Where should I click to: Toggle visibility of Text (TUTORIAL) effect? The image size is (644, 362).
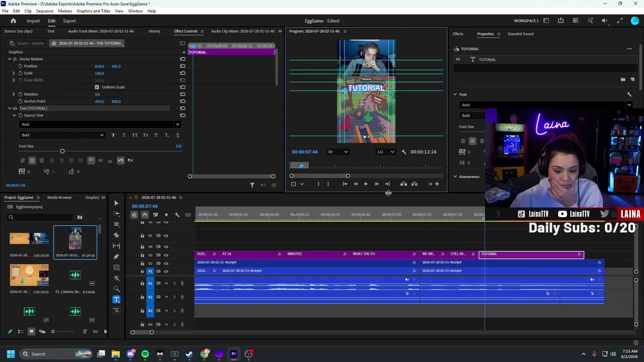[15, 108]
